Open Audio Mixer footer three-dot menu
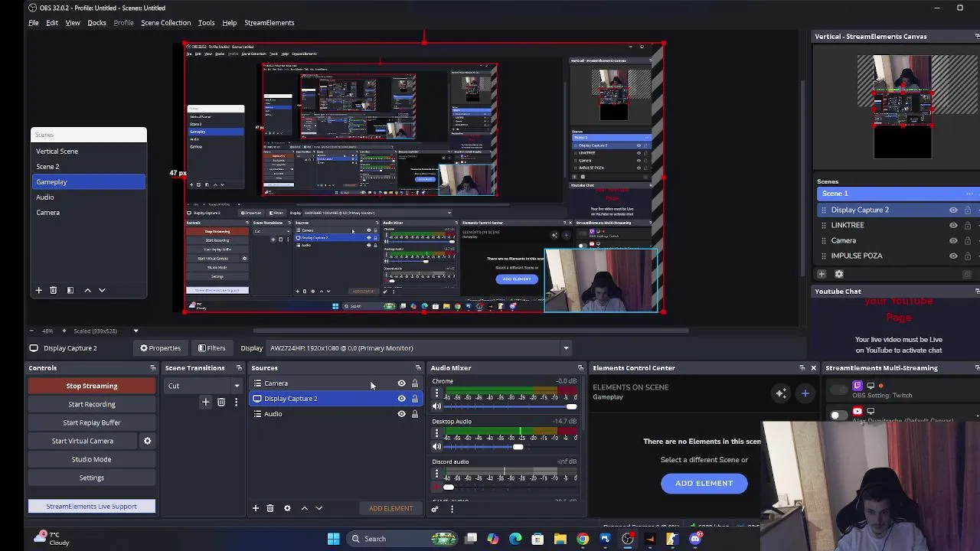 point(452,509)
